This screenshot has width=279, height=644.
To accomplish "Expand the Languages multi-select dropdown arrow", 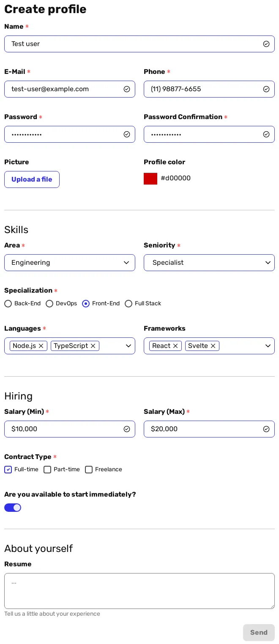I will point(129,346).
